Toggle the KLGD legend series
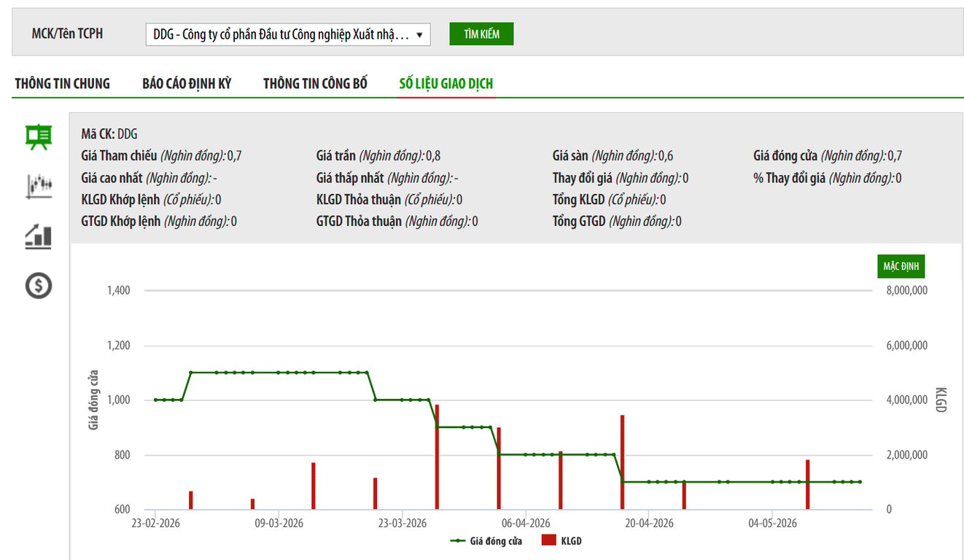This screenshot has height=560, width=964. coord(561,541)
